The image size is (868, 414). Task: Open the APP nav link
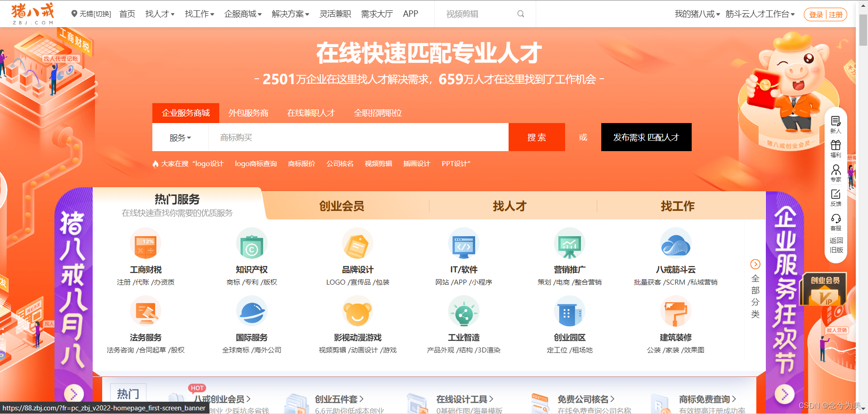click(410, 14)
